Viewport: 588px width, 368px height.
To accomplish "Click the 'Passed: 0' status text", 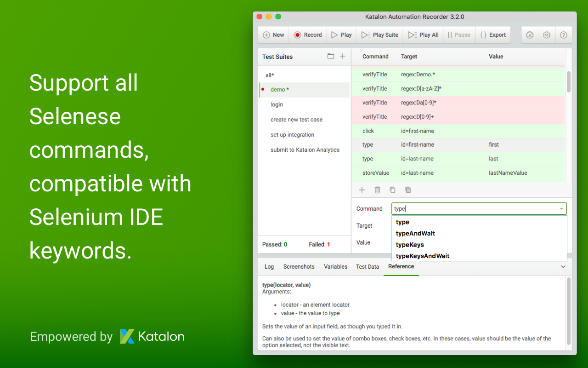I will click(275, 245).
